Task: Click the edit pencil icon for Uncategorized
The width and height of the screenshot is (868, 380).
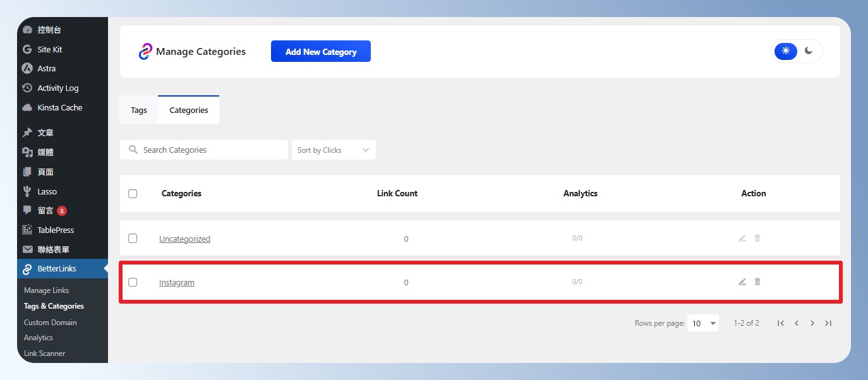Action: point(742,239)
